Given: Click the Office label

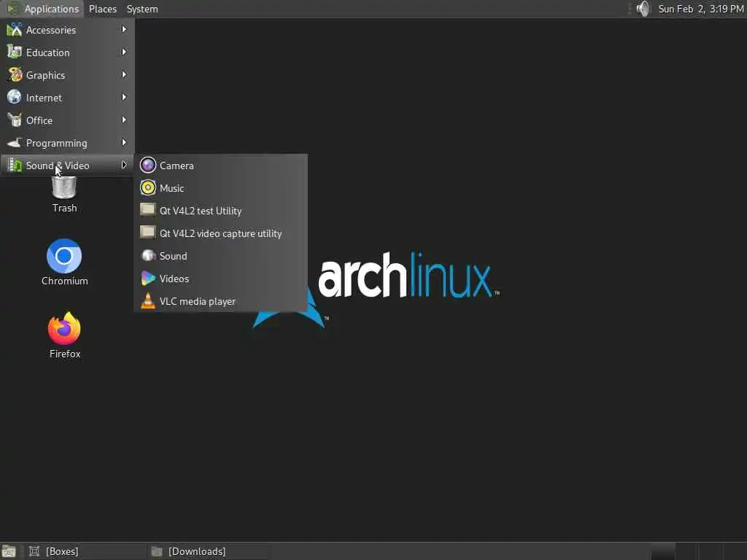Looking at the screenshot, I should click(x=39, y=120).
